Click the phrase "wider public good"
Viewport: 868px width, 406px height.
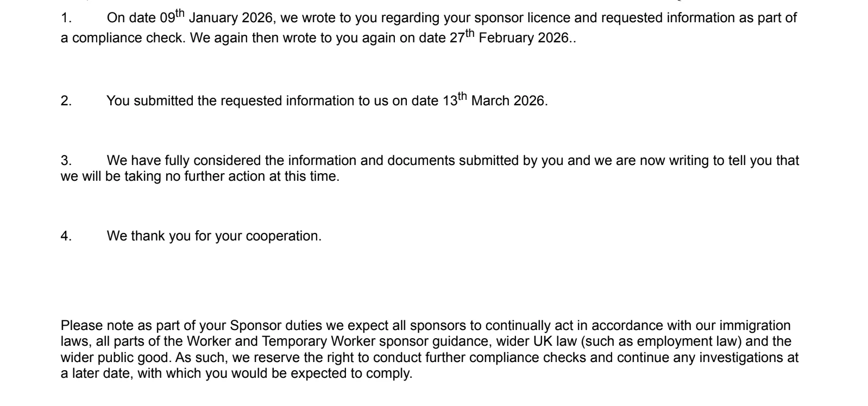coord(115,358)
